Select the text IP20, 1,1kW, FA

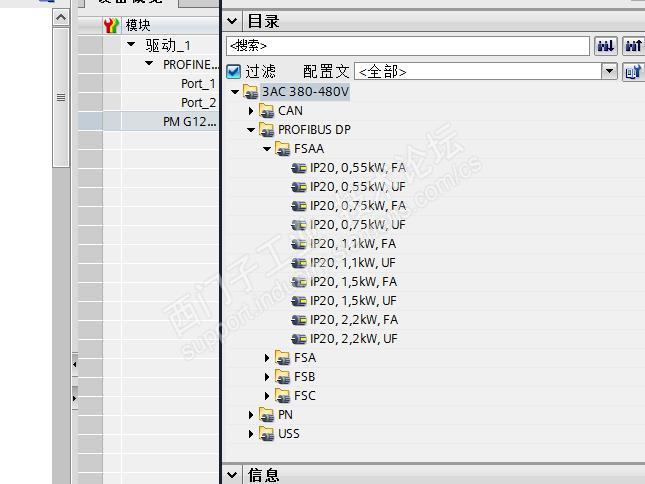353,243
